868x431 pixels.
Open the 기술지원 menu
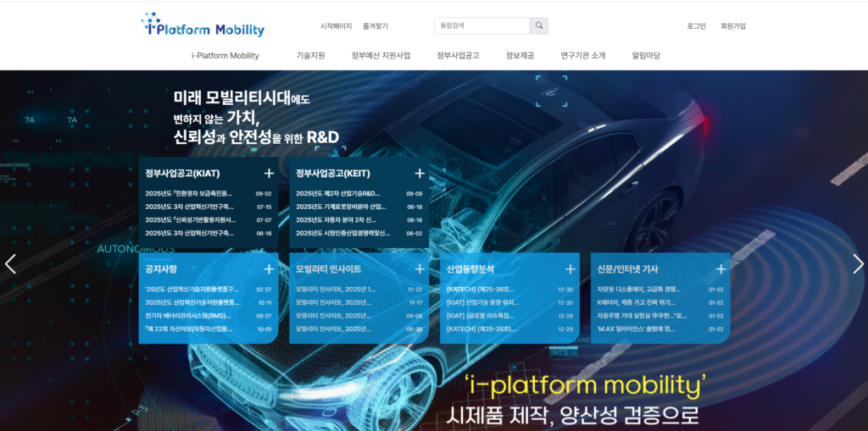click(x=310, y=56)
